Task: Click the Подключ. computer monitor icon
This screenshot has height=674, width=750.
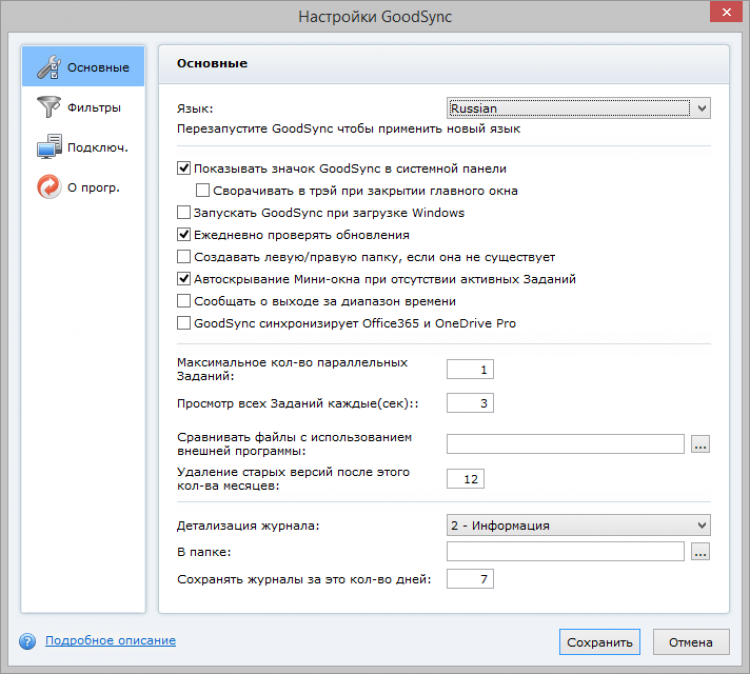Action: [49, 147]
